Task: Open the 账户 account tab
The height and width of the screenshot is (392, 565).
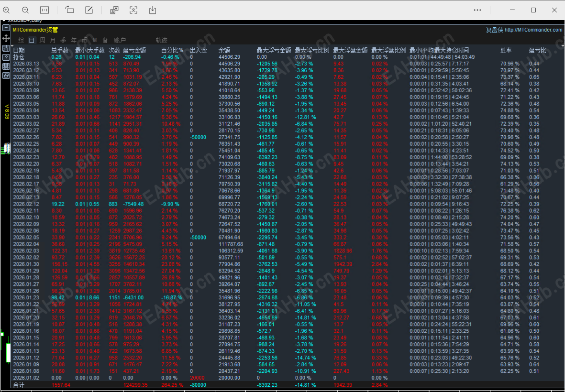Action: point(120,40)
